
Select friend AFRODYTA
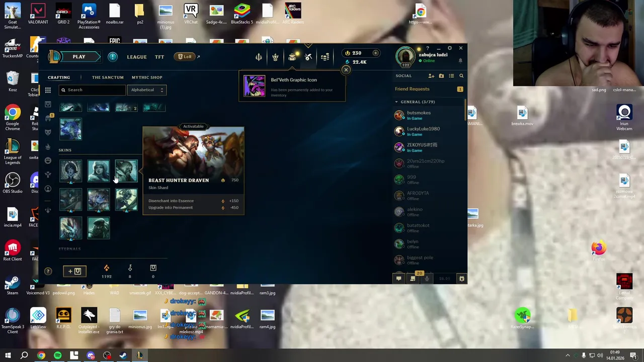click(429, 196)
